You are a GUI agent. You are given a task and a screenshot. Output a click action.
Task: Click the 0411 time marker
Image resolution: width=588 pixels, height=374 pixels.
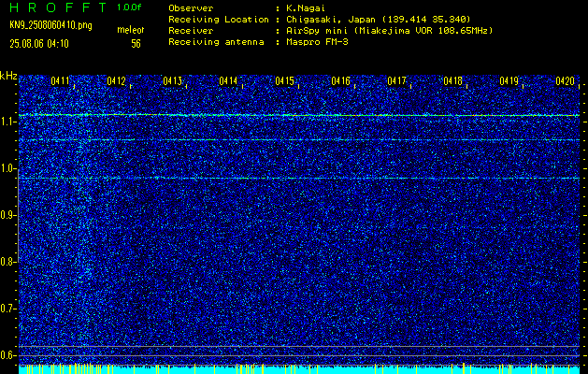(60, 80)
